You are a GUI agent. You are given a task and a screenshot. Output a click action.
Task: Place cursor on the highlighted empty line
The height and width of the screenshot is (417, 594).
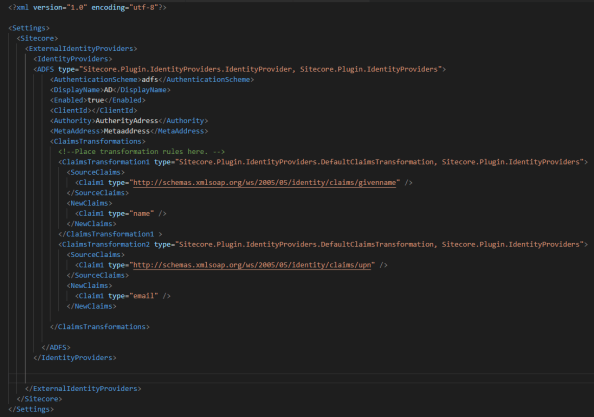point(301,378)
